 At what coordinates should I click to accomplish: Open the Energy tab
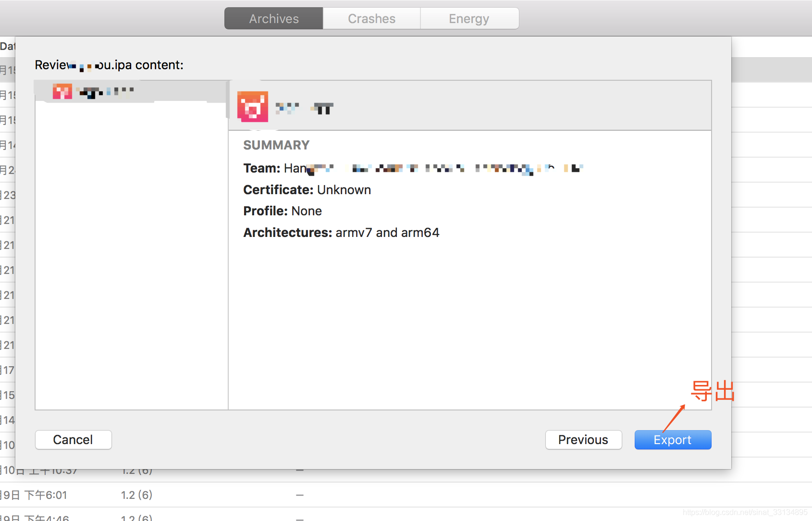coord(469,18)
